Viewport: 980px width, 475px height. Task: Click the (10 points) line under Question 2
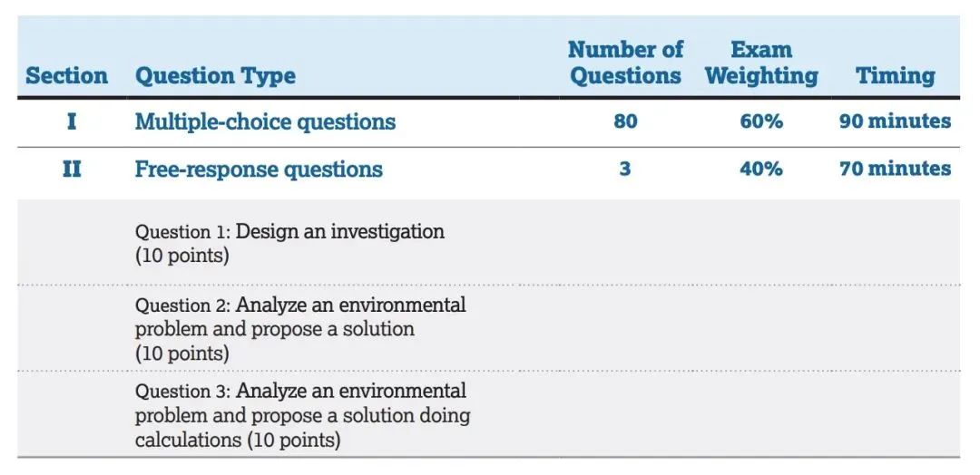point(181,354)
